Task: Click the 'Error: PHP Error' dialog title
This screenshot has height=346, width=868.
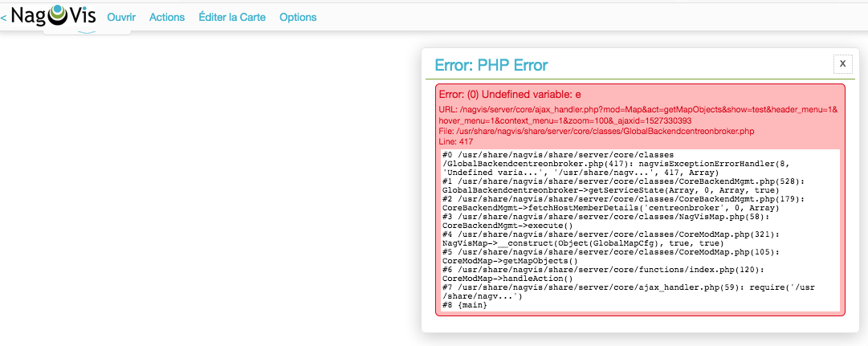Action: 491,66
